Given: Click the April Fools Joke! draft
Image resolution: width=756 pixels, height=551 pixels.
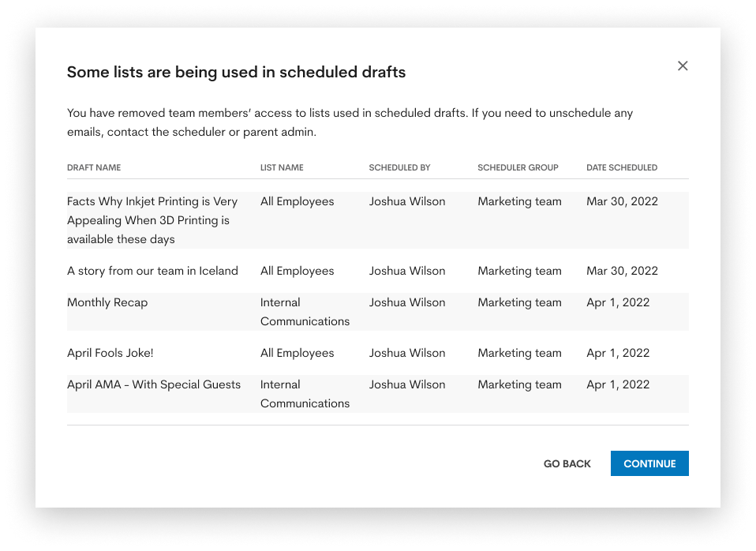Looking at the screenshot, I should 110,353.
